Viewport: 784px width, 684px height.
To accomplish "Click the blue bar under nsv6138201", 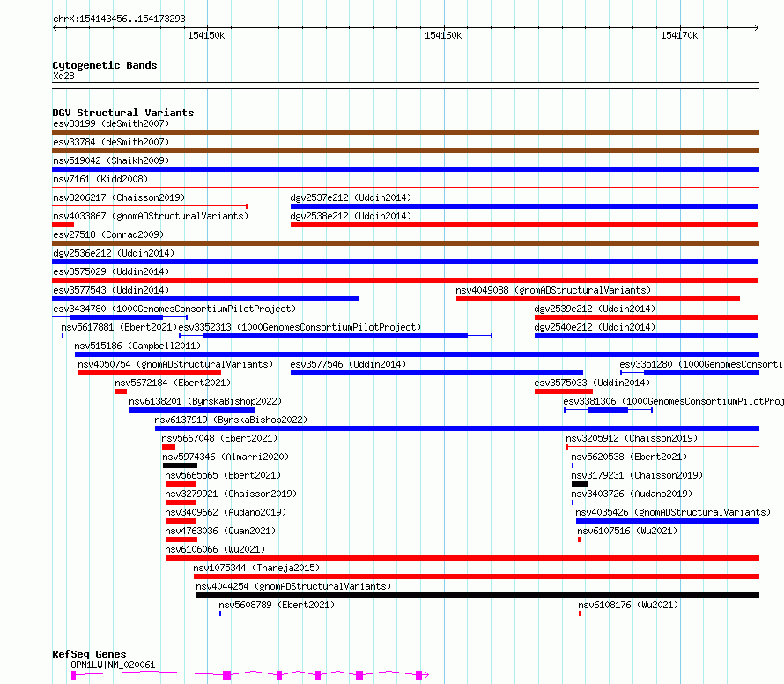I will pos(193,410).
